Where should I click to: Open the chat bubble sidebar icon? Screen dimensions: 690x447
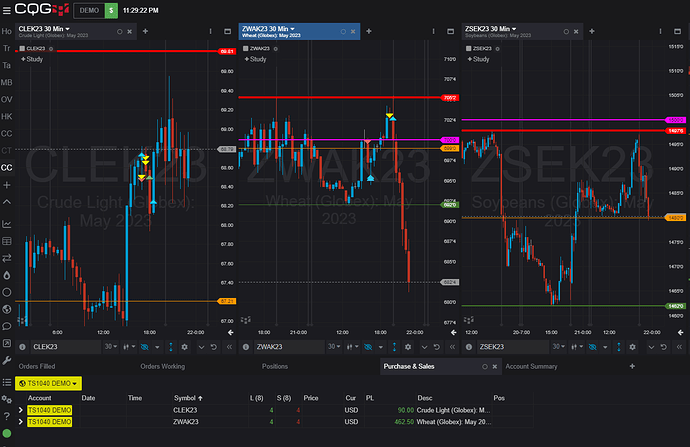(7, 326)
